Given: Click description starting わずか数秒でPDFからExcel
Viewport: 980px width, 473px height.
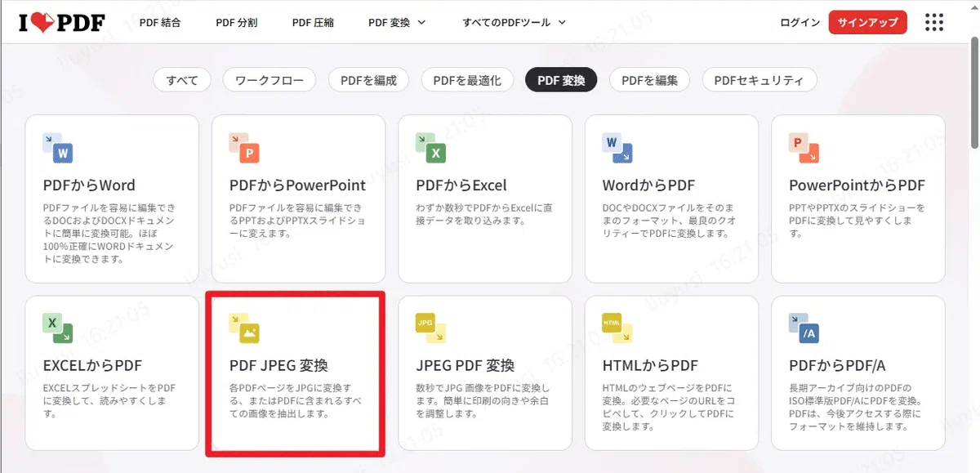Looking at the screenshot, I should click(x=484, y=214).
